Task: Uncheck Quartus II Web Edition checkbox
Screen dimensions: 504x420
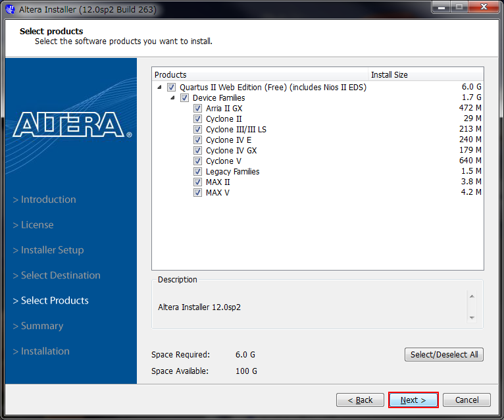Action: (171, 87)
